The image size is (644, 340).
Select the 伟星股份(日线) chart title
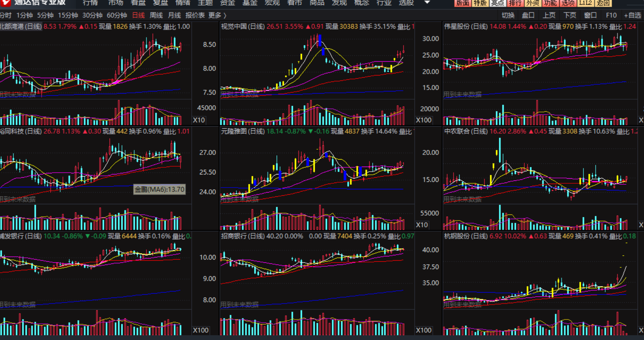[466, 27]
